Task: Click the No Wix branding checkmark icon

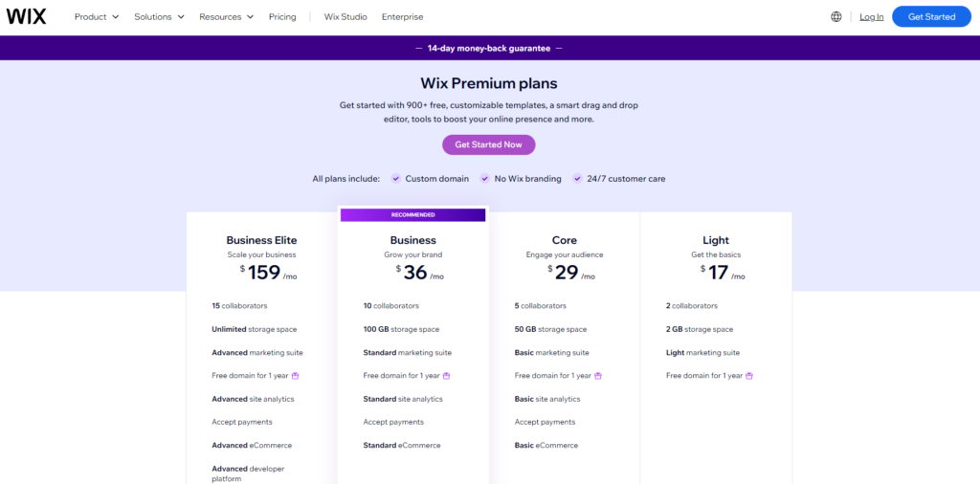Action: (x=484, y=179)
